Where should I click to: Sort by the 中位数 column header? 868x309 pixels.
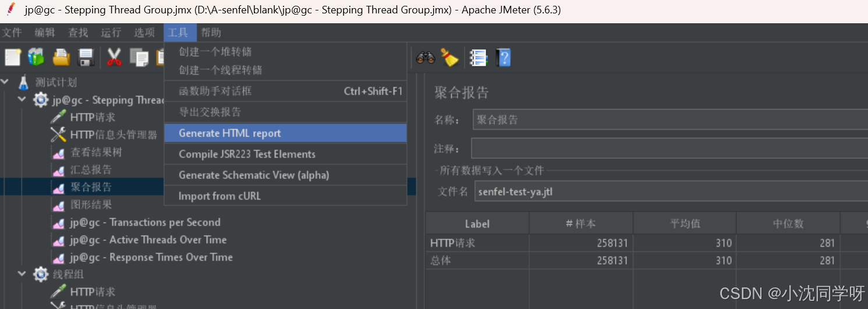788,223
